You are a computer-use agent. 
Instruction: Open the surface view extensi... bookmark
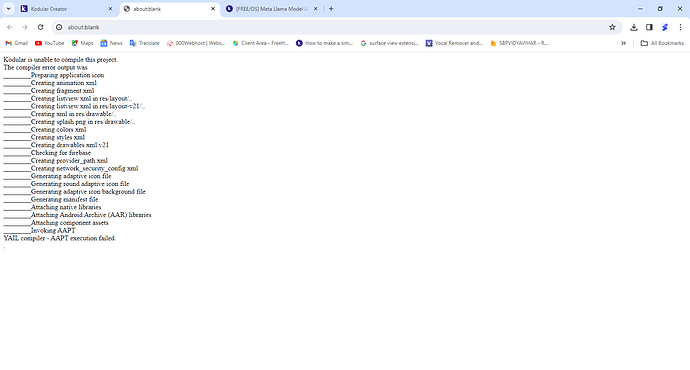pyautogui.click(x=389, y=43)
